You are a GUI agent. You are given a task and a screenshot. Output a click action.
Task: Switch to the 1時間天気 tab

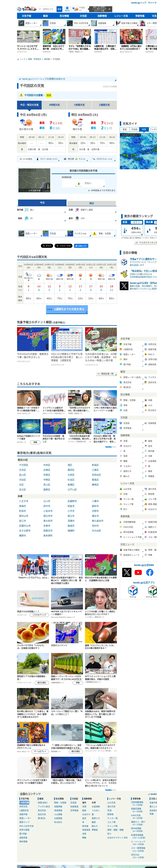79,105
